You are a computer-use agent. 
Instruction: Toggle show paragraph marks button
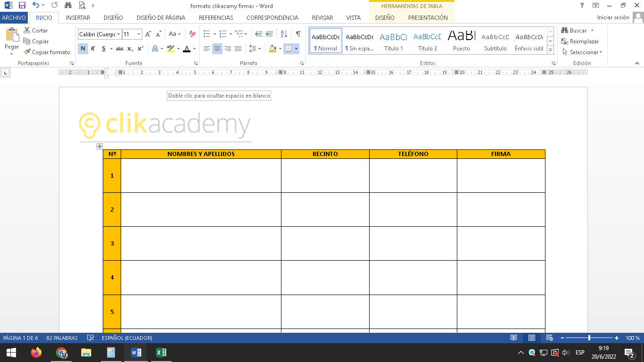point(298,34)
